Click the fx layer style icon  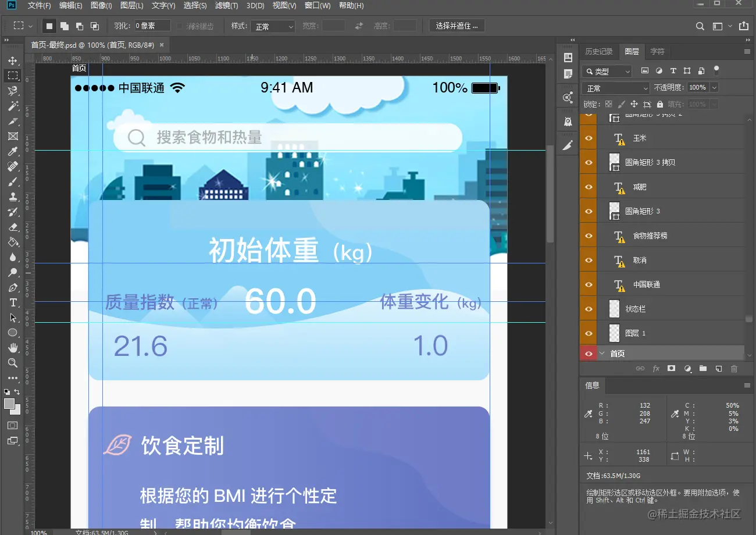(x=656, y=369)
